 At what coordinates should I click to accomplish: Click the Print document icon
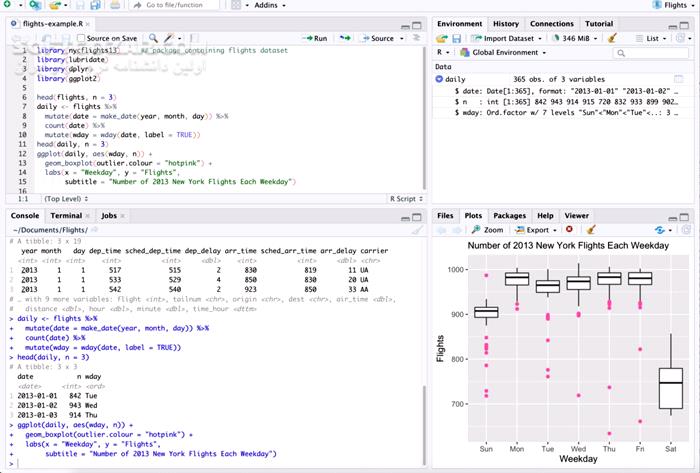tap(115, 5)
